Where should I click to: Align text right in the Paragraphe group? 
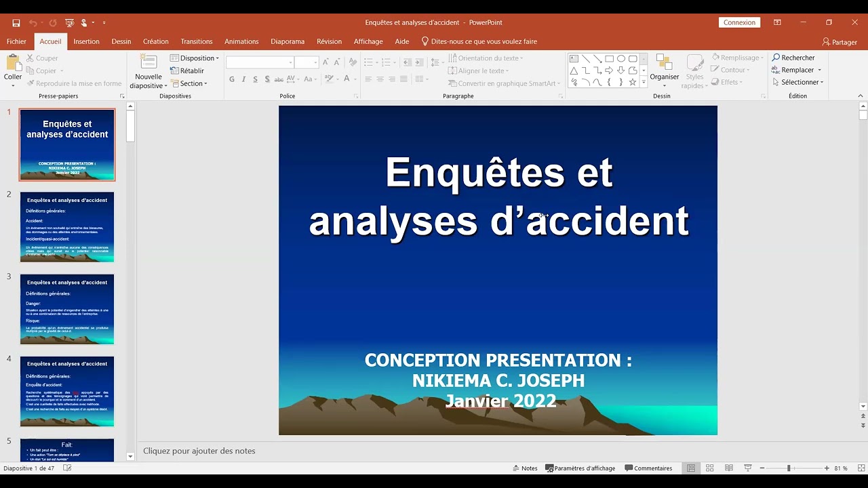[x=392, y=79]
